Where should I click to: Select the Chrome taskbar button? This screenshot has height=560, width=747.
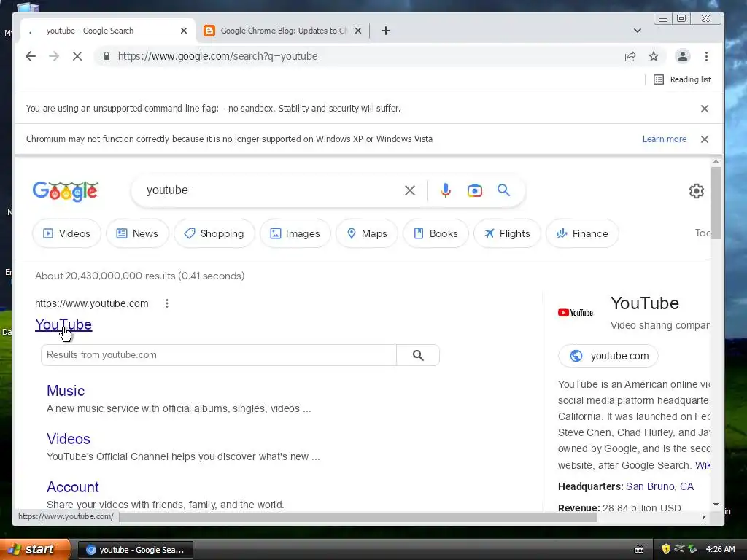coord(135,550)
